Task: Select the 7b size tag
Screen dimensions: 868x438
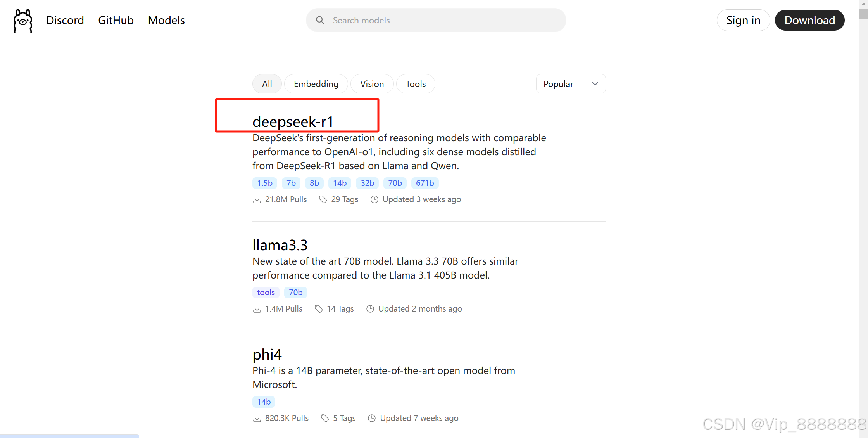Action: click(x=291, y=183)
